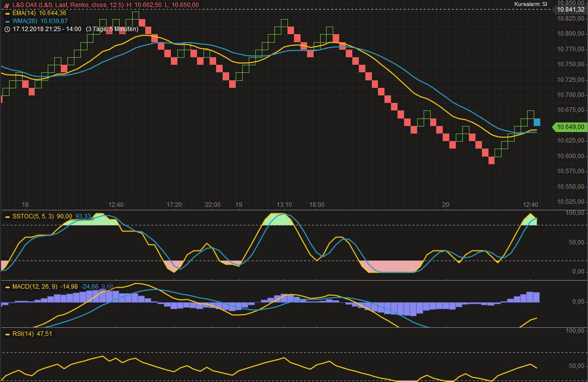
Task: Select the MACD(12, 26, 9) indicator label
Action: (35, 287)
